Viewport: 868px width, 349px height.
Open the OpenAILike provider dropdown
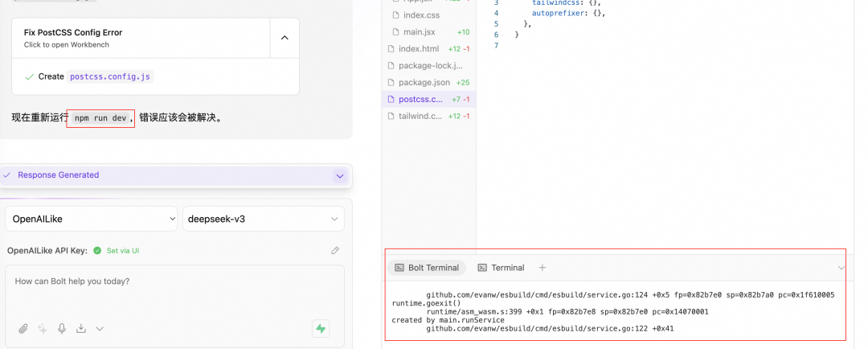(92, 219)
